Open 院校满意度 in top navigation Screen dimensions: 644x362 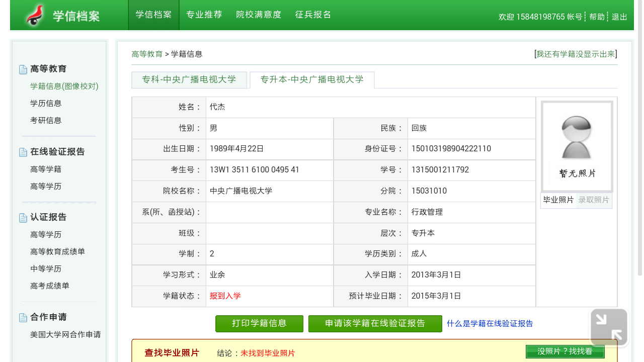click(x=259, y=15)
